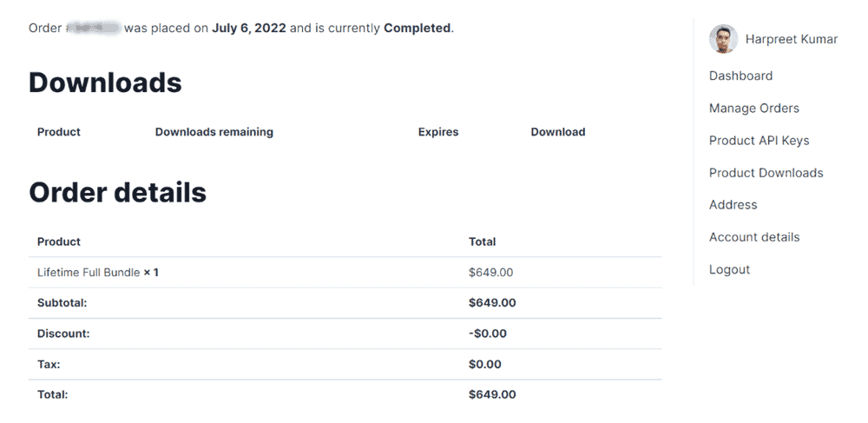The image size is (868, 423).
Task: Click the Completed order status text
Action: tap(417, 28)
